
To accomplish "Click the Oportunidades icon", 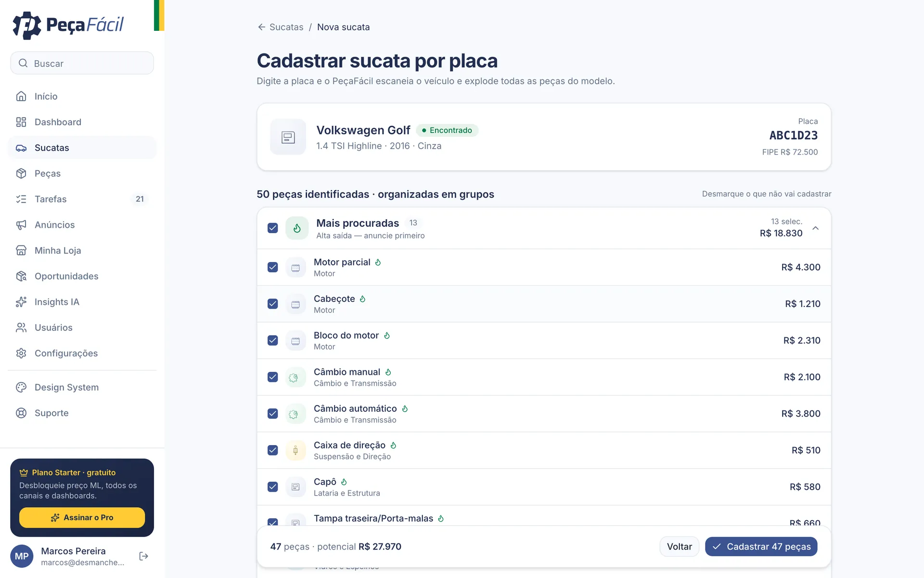I will coord(21,276).
